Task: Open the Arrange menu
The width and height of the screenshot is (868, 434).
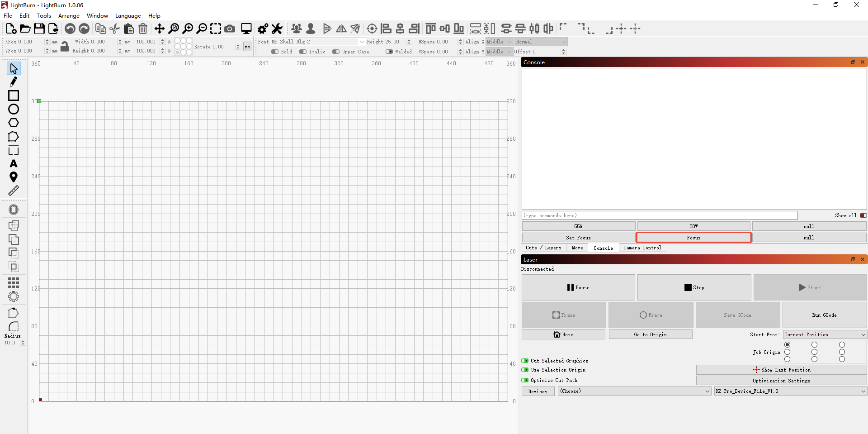Action: point(69,15)
